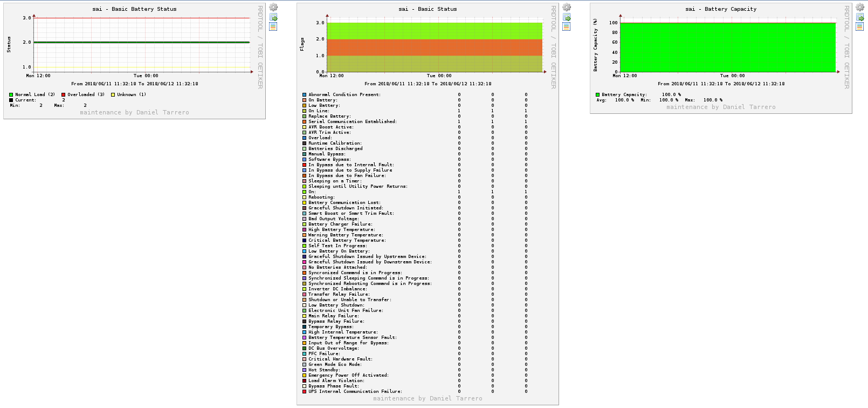Select the 'Graceful Shutdown Initiated:' entry
The image size is (868, 408).
(415, 208)
